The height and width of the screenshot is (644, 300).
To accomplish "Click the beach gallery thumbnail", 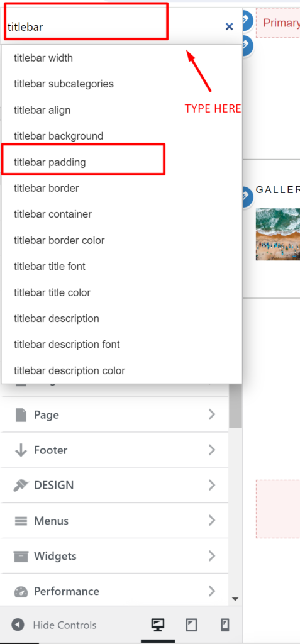I will click(278, 234).
